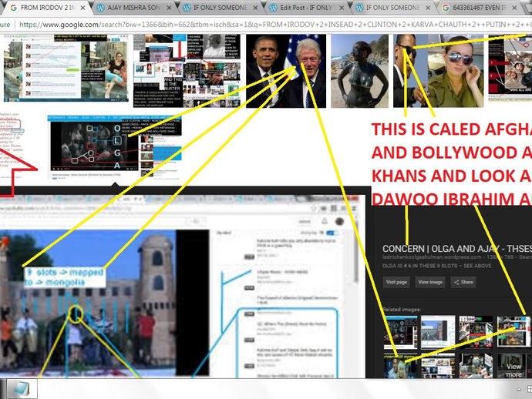The image size is (532, 399).
Task: Open the mud-covered woman on beach result
Action: 359,71
